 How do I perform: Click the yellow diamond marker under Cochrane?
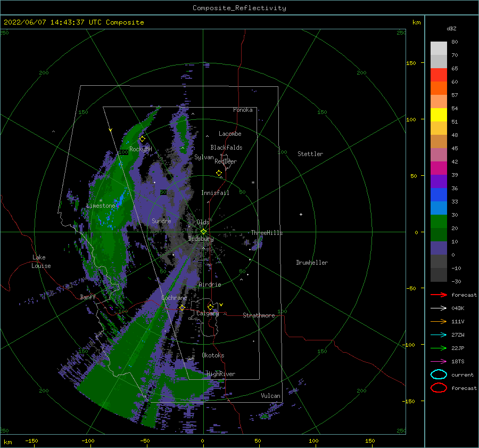pos(182,307)
